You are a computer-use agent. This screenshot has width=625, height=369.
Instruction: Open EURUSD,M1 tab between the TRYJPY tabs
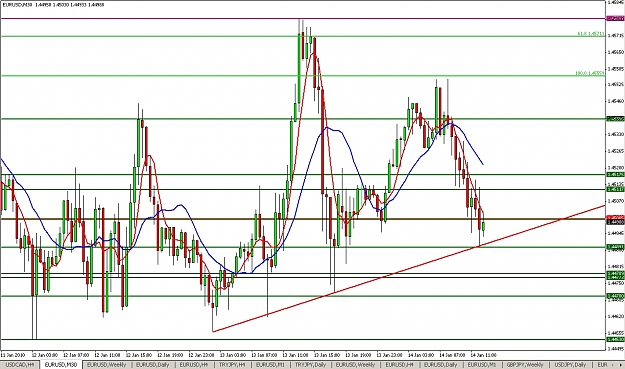pos(270,365)
